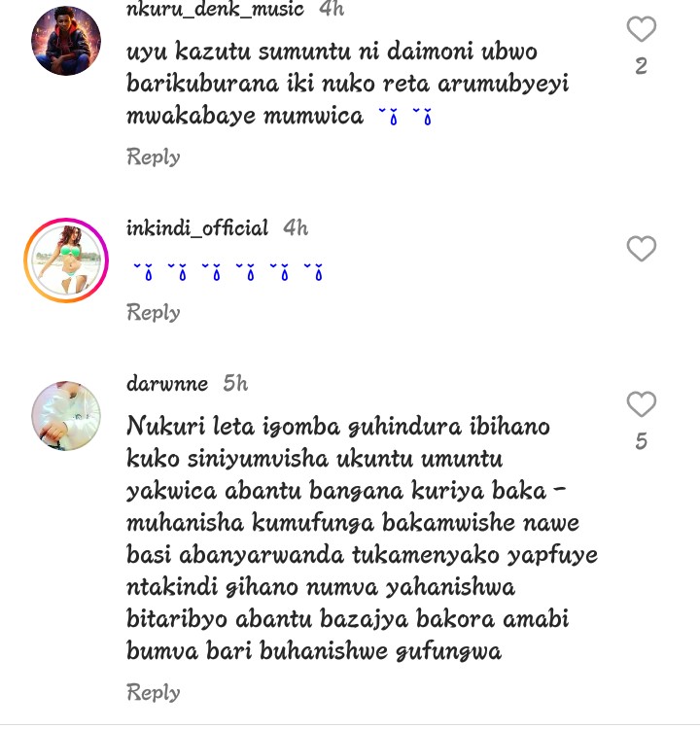This screenshot has width=700, height=729.
Task: Click the 5h timestamp beside darwnne
Action: coord(235,384)
